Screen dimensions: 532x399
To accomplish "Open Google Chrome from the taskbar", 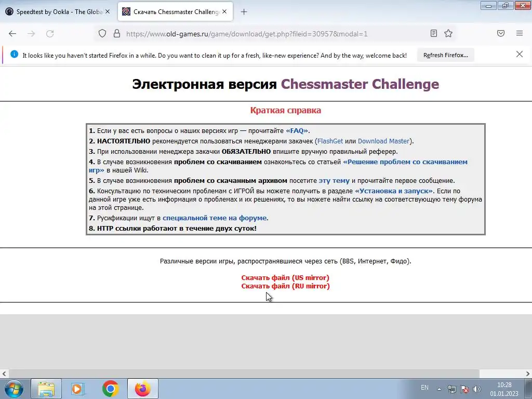I will (x=110, y=389).
